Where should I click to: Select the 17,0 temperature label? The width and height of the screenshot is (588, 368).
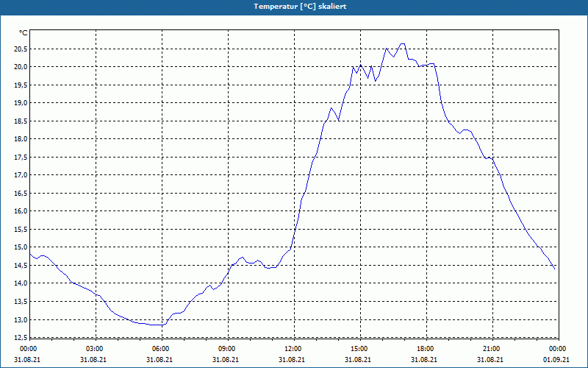(21, 175)
